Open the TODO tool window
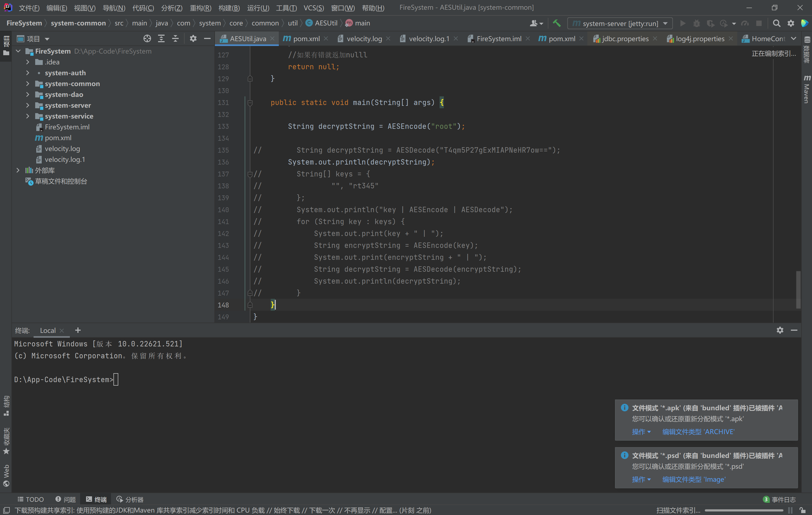 pos(31,500)
